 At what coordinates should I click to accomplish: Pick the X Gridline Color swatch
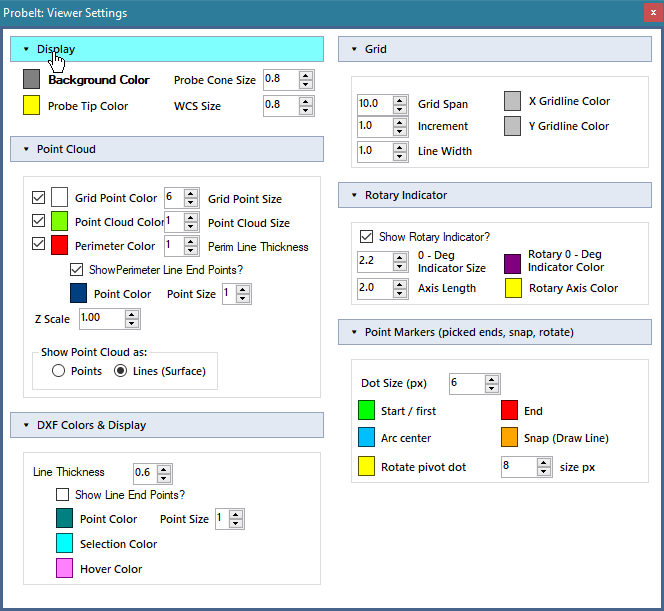pos(512,101)
